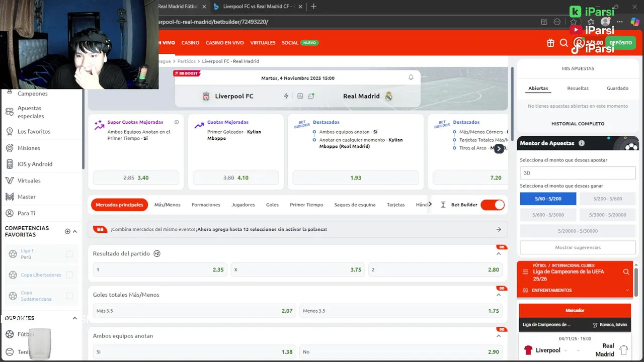This screenshot has width=644, height=362.
Task: Open the browser extensions icon in address bar
Action: click(x=544, y=22)
